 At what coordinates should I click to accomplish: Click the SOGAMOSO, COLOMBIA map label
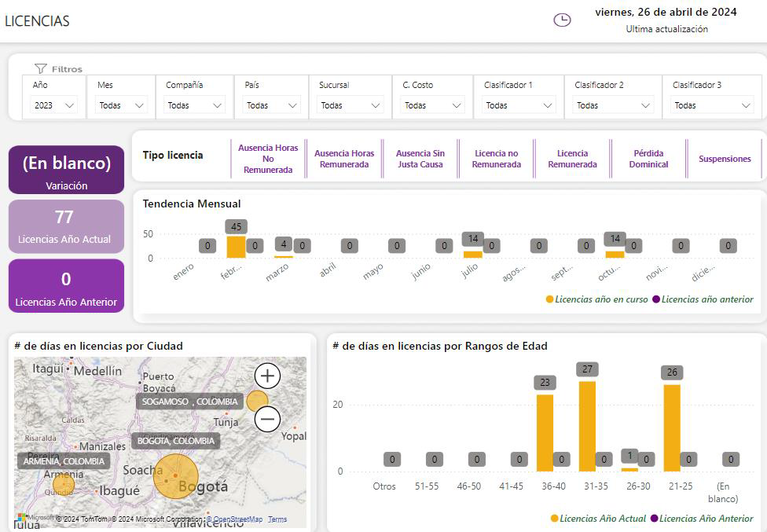click(189, 402)
